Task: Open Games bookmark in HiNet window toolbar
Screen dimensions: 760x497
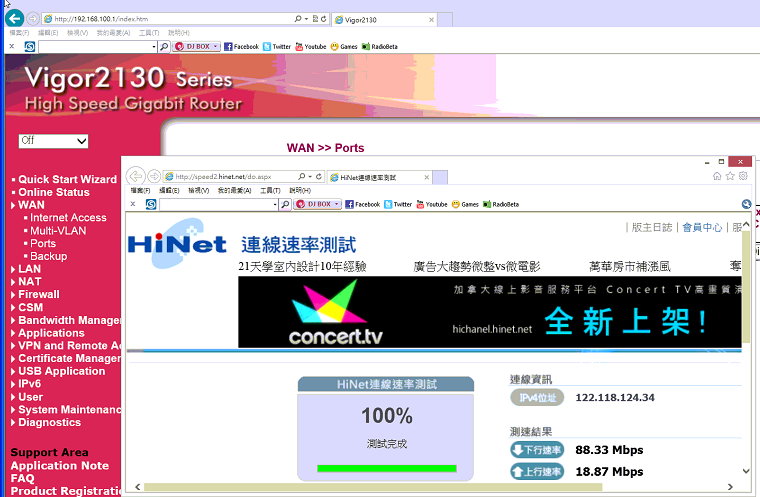Action: 465,204
